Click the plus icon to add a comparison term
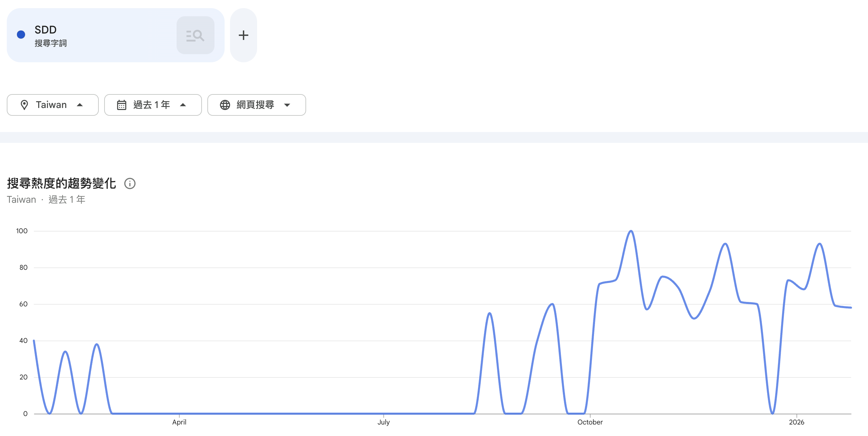 (x=243, y=35)
